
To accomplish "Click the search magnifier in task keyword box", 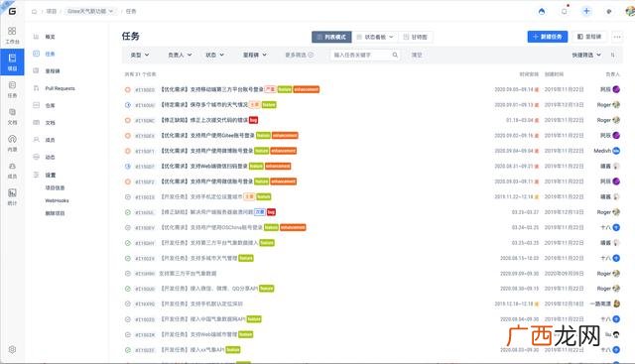I will point(395,55).
